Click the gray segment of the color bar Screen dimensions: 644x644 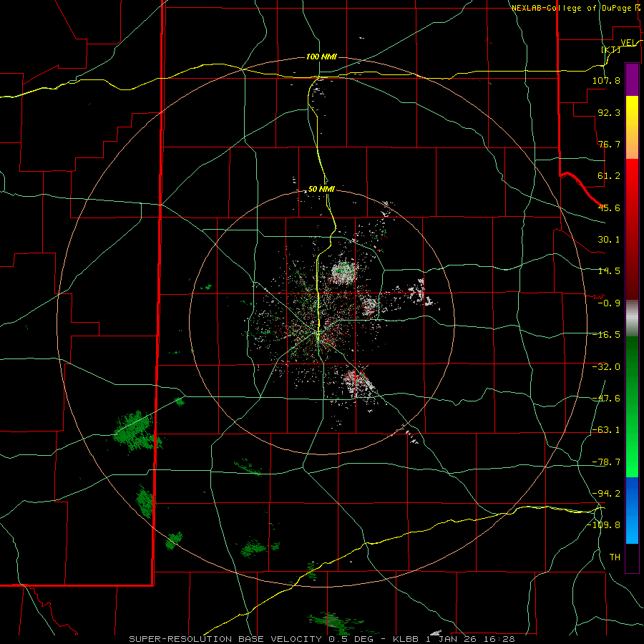click(632, 318)
